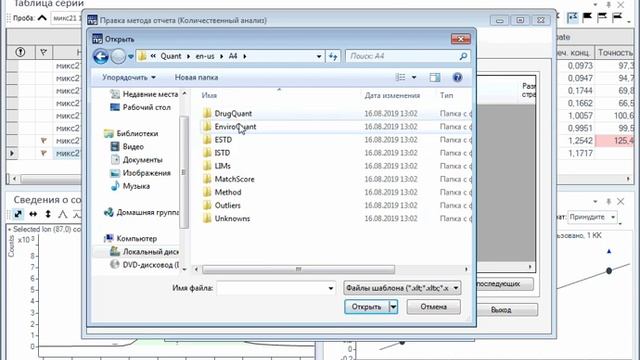Image resolution: width=640 pixels, height=360 pixels.
Task: Open the Изображения library
Action: pos(141,173)
